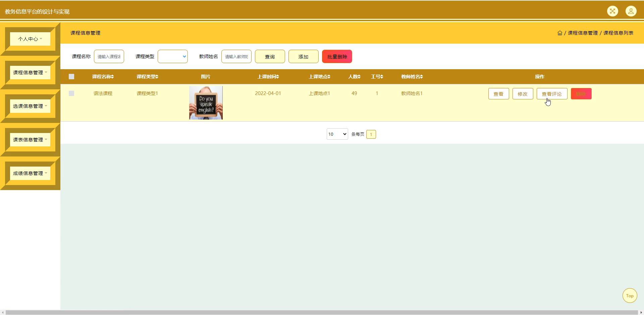
Task: Check the select-all checkbox in table header
Action: 71,77
